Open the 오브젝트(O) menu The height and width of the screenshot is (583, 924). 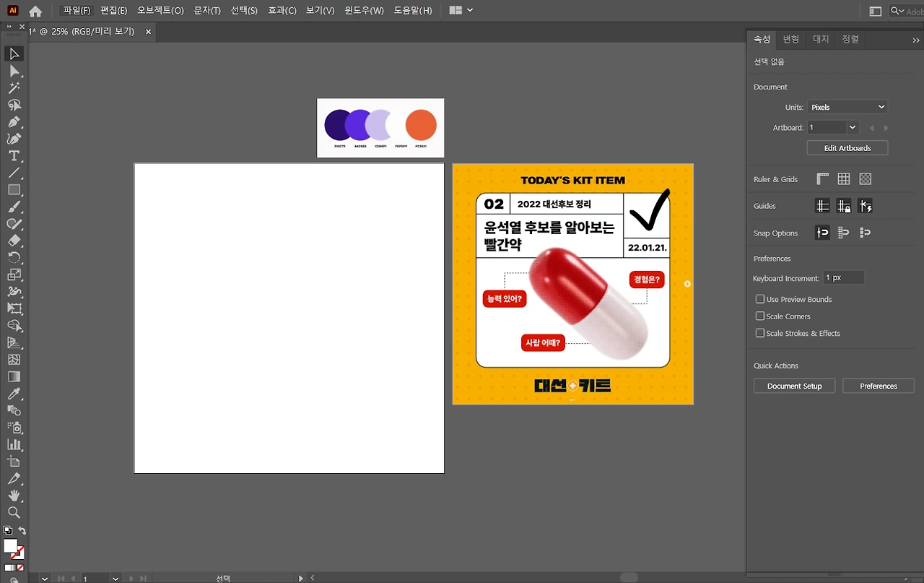[x=161, y=11]
